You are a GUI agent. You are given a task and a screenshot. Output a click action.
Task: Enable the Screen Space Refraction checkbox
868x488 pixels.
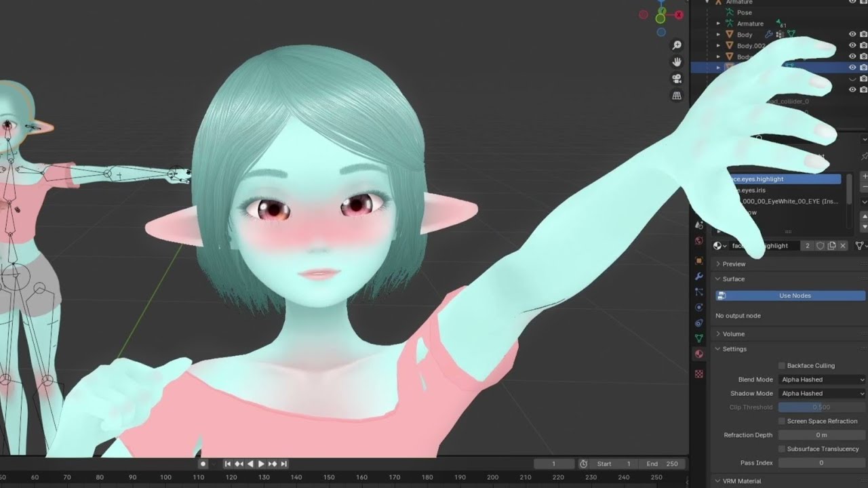click(x=782, y=421)
